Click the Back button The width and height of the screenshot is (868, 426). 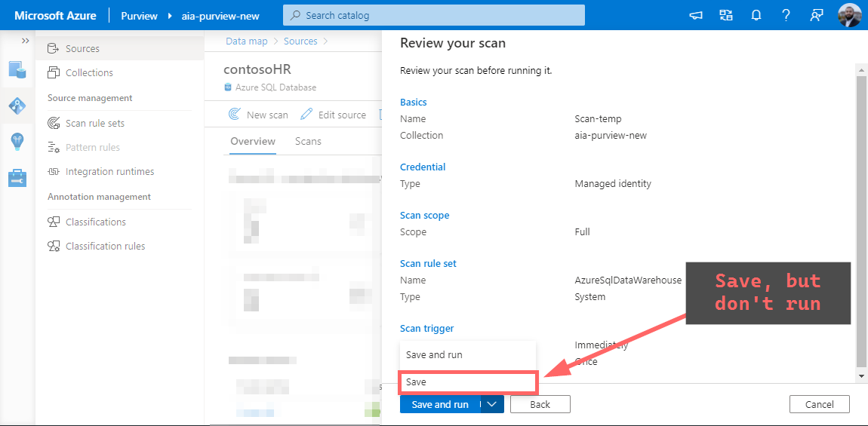tap(540, 404)
